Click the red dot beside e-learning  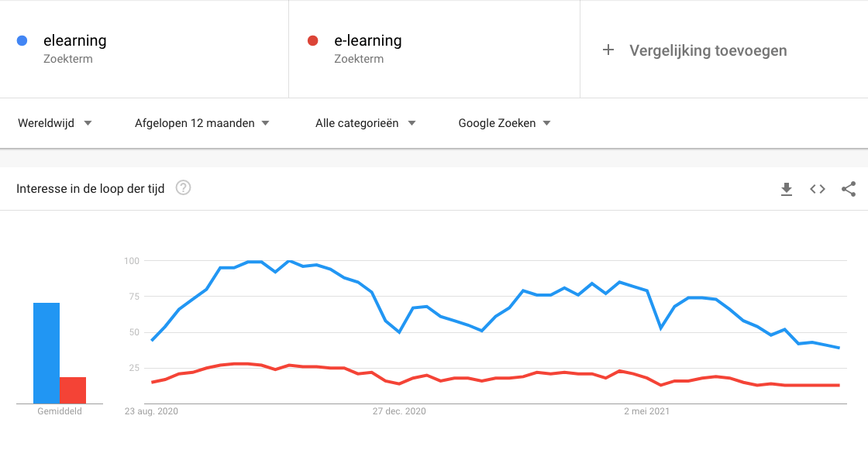(313, 40)
